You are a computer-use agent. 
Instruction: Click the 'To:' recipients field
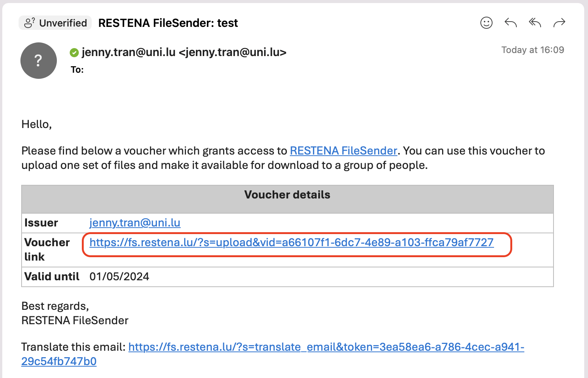click(77, 70)
